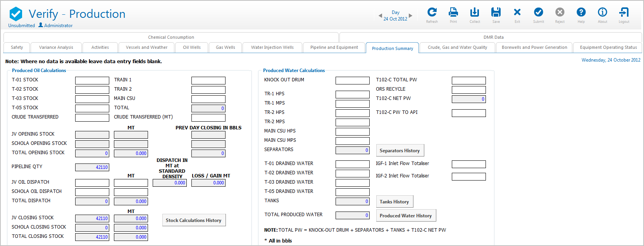
Task: Switch to the Oil Wells tab
Action: (x=192, y=48)
